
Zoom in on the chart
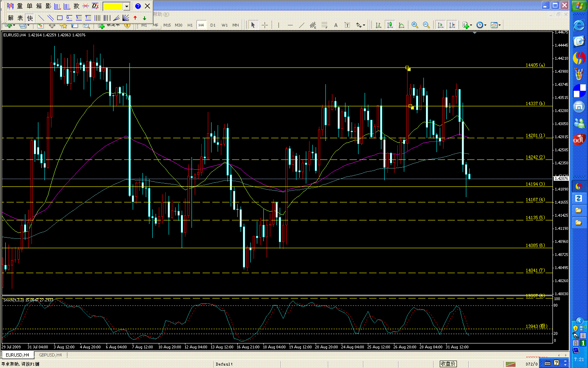click(x=414, y=25)
